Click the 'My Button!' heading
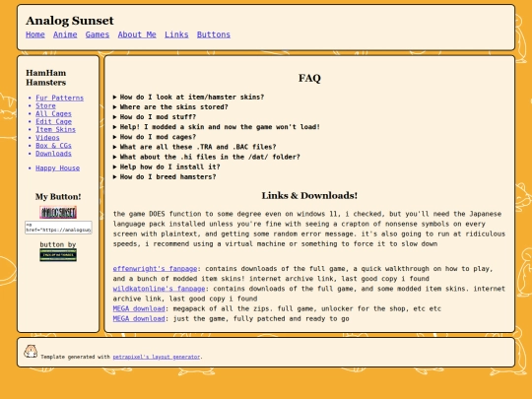The width and height of the screenshot is (532, 399). (58, 197)
